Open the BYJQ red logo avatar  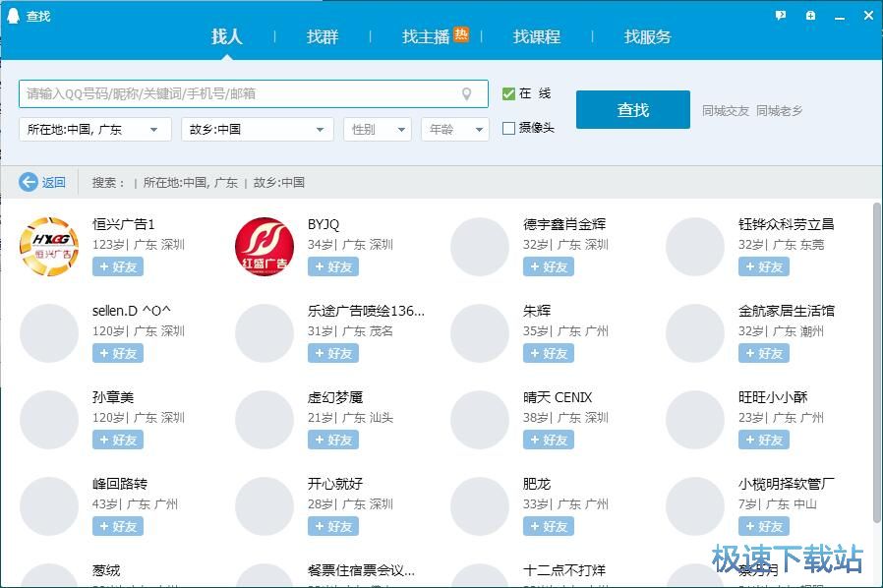tap(265, 247)
